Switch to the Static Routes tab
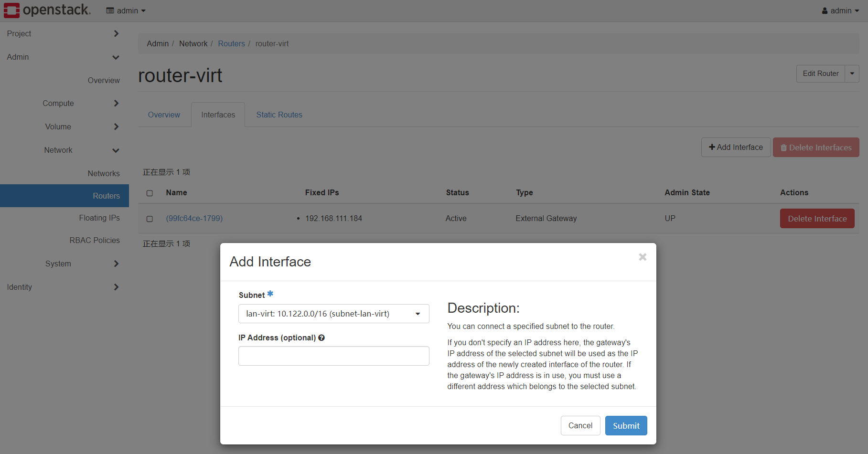Screen dimensions: 868x454 coord(279,115)
